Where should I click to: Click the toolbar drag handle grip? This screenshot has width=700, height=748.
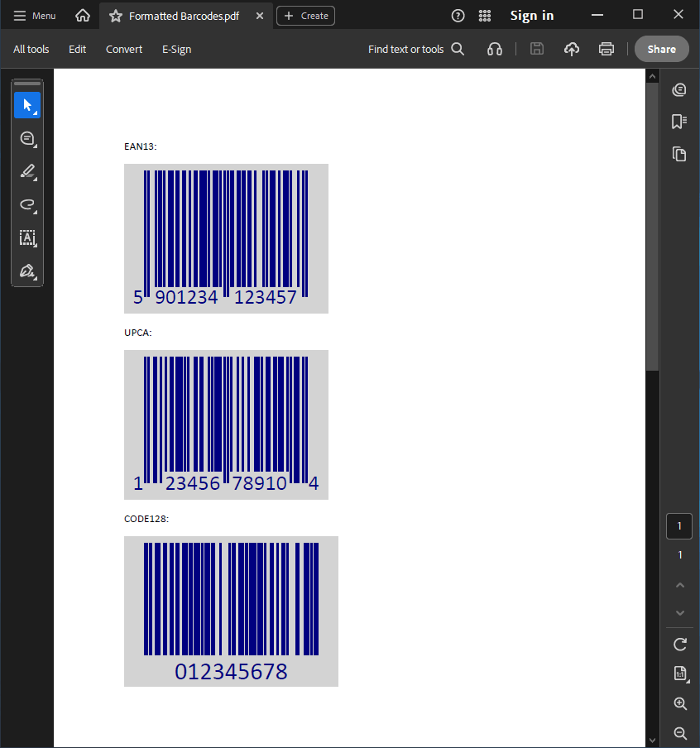click(x=27, y=84)
